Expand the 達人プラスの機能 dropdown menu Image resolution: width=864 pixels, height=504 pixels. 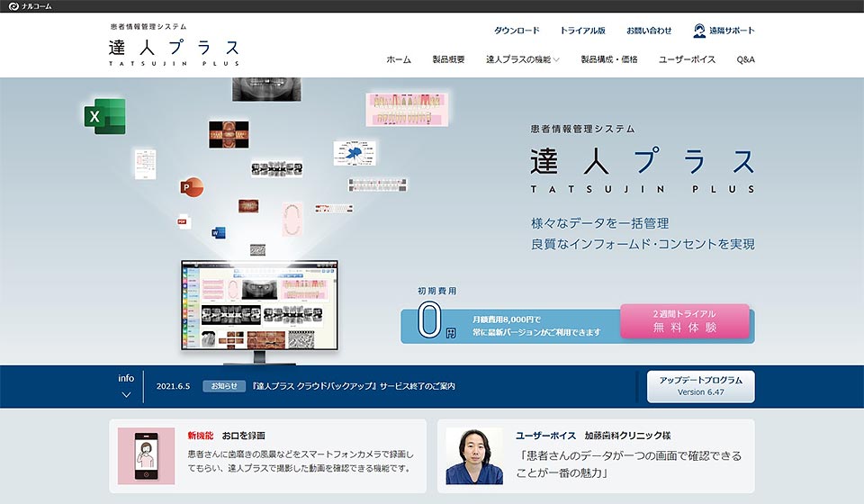pos(522,59)
